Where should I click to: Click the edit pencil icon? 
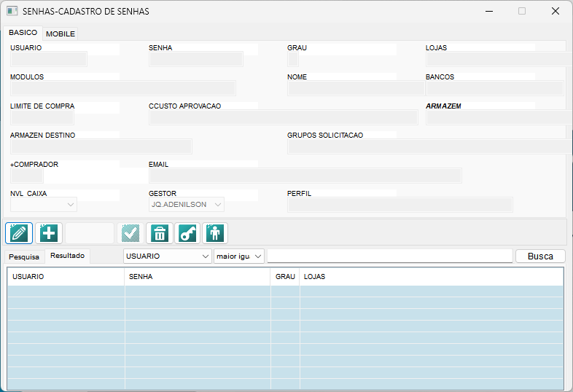19,233
